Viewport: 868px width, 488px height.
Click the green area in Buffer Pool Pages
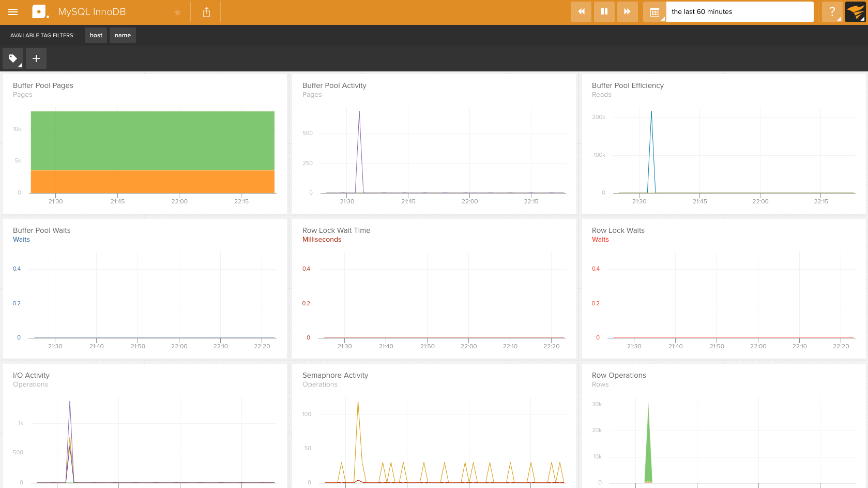(x=153, y=140)
